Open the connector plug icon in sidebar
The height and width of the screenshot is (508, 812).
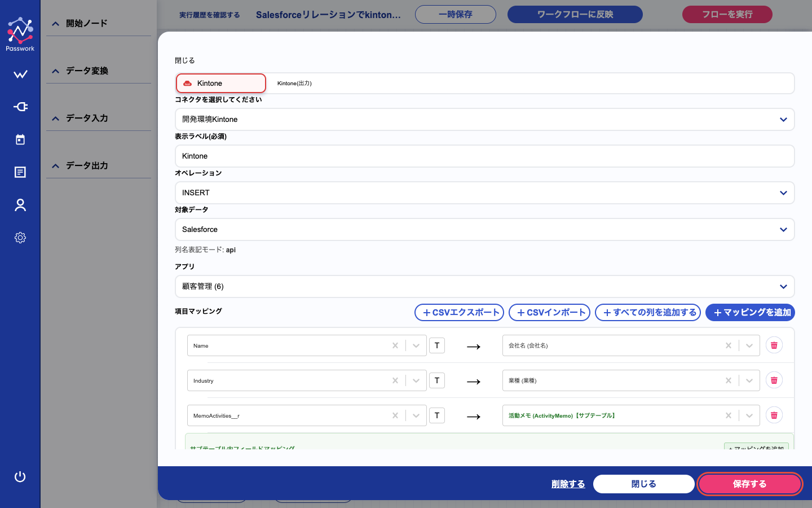click(x=20, y=107)
